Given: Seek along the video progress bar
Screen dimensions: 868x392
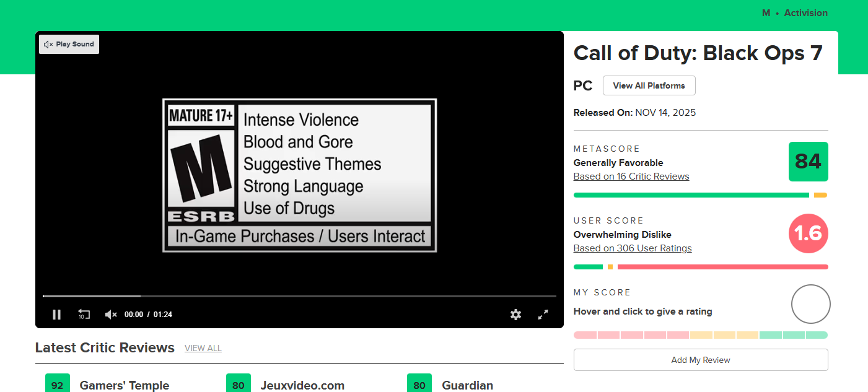Looking at the screenshot, I should coord(299,296).
